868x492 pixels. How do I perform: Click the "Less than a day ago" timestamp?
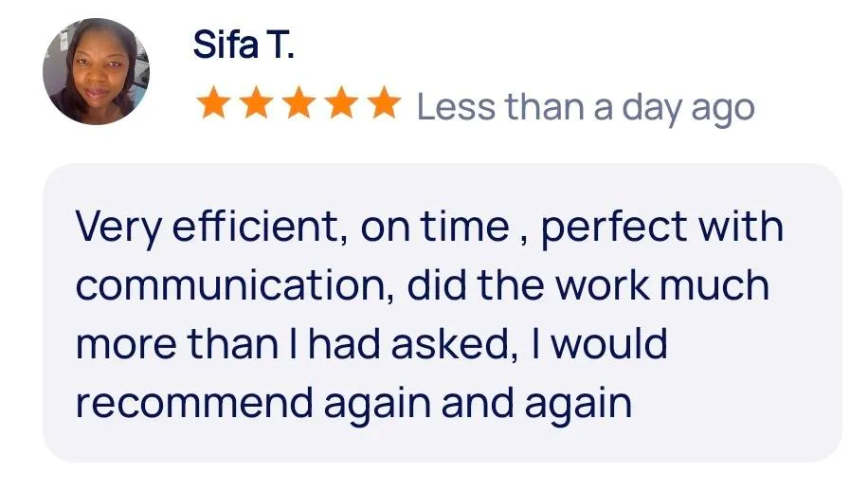tap(586, 107)
